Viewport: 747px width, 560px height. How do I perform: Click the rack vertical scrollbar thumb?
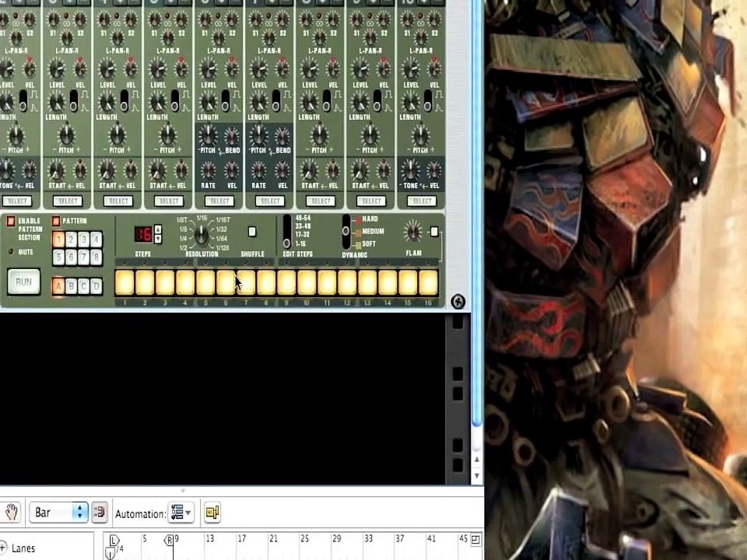(x=477, y=215)
